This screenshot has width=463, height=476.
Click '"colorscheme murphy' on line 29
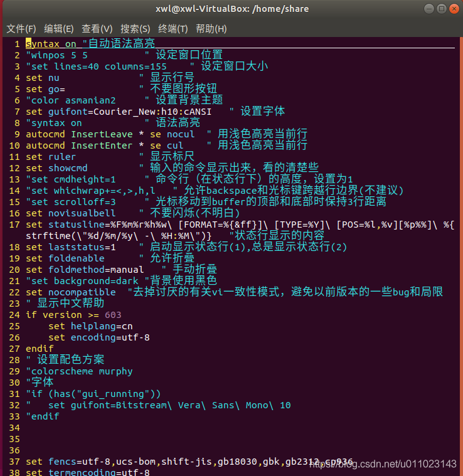point(79,371)
